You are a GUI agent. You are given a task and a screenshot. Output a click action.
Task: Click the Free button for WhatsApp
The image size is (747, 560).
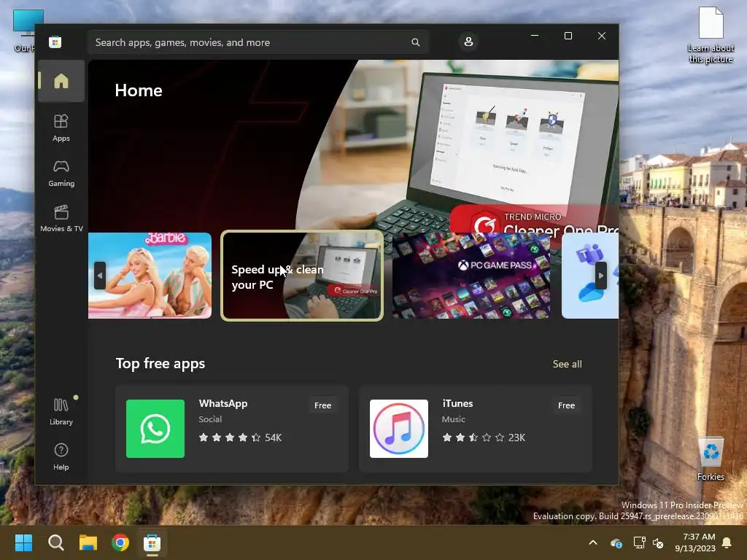coord(322,405)
